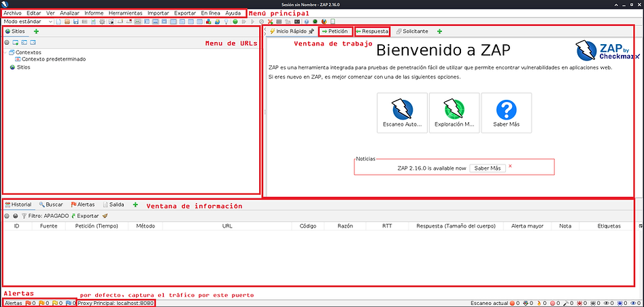
Task: Click the large Saber Más question mark button
Action: [x=507, y=113]
